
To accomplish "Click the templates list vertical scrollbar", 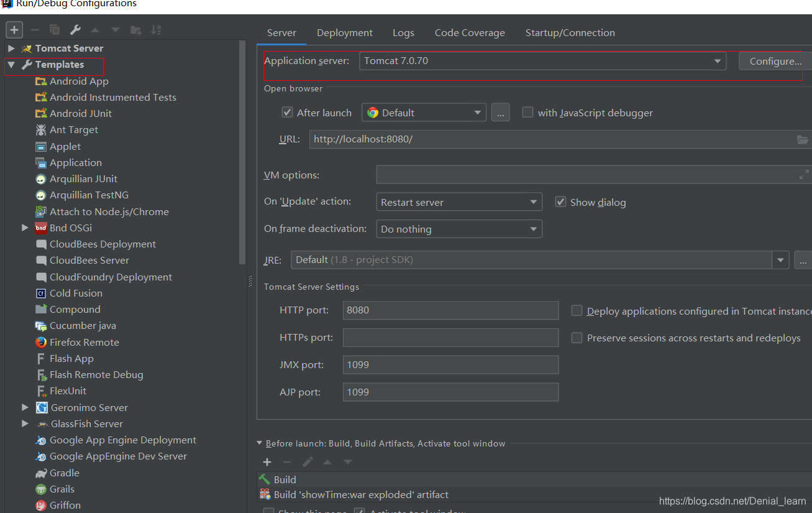I will (243, 152).
